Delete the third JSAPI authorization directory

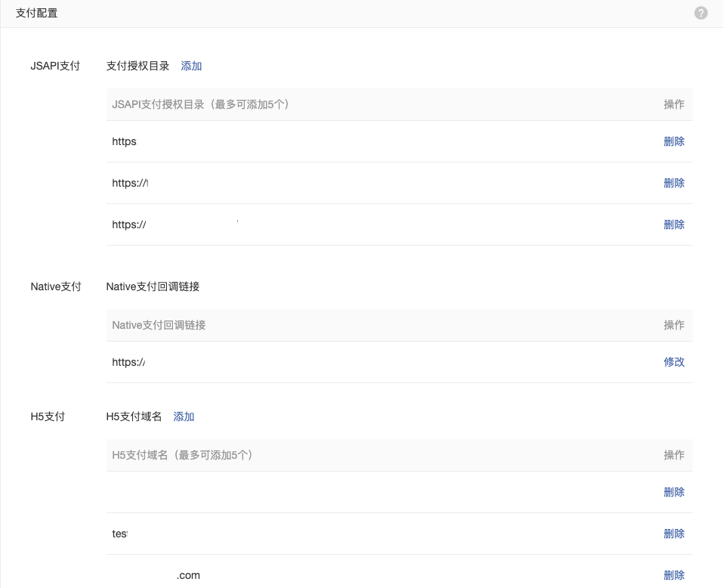(x=673, y=224)
